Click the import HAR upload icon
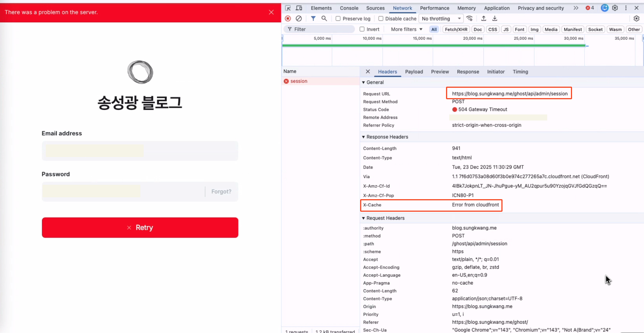Viewport: 644px width, 333px height. pos(484,19)
